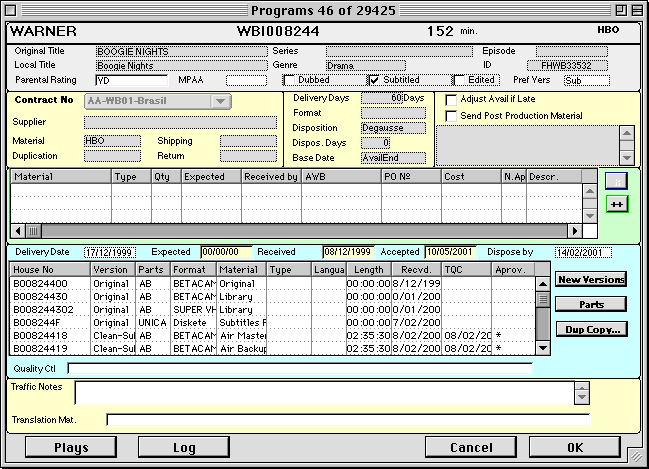Click the material table horizontal scroll thumb
Image resolution: width=649 pixels, height=469 pixels.
pyautogui.click(x=34, y=231)
